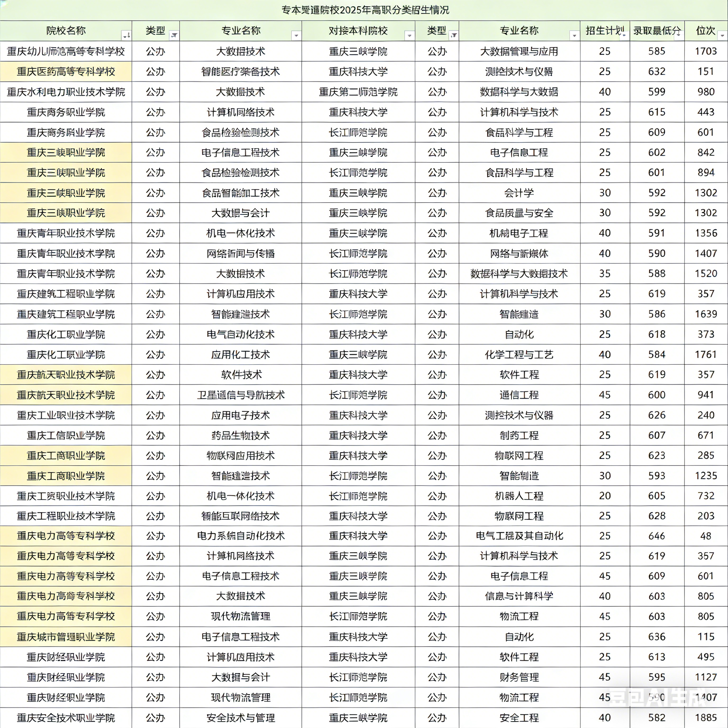Expand the 录取最低分 column filter dropdown
The width and height of the screenshot is (728, 728).
679,36
